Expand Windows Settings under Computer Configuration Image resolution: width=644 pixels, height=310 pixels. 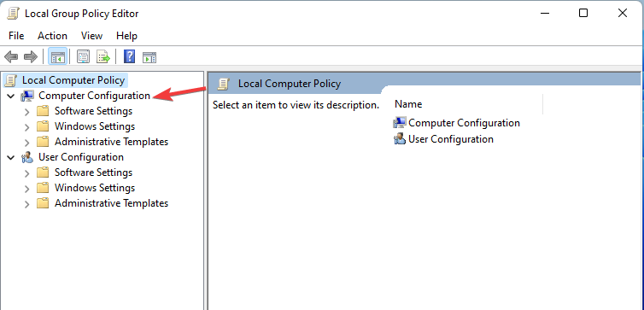pos(27,127)
